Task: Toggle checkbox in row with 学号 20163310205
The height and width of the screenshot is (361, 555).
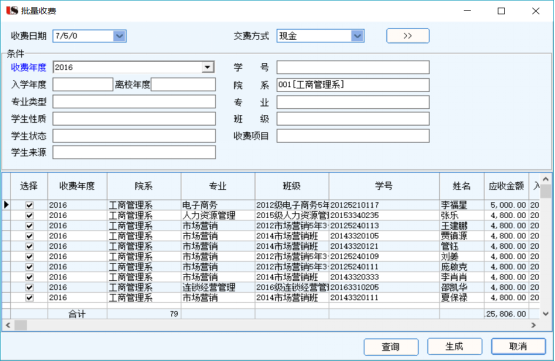Action: click(x=29, y=287)
